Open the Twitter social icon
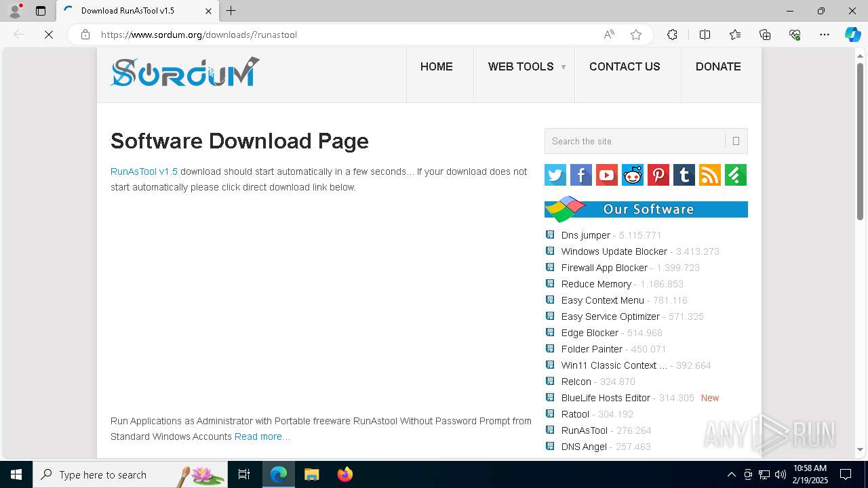 [555, 175]
